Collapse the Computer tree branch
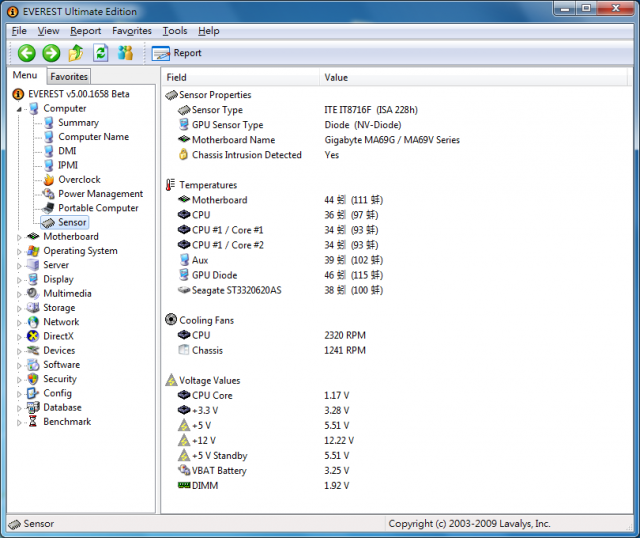The width and height of the screenshot is (640, 538). [19, 109]
